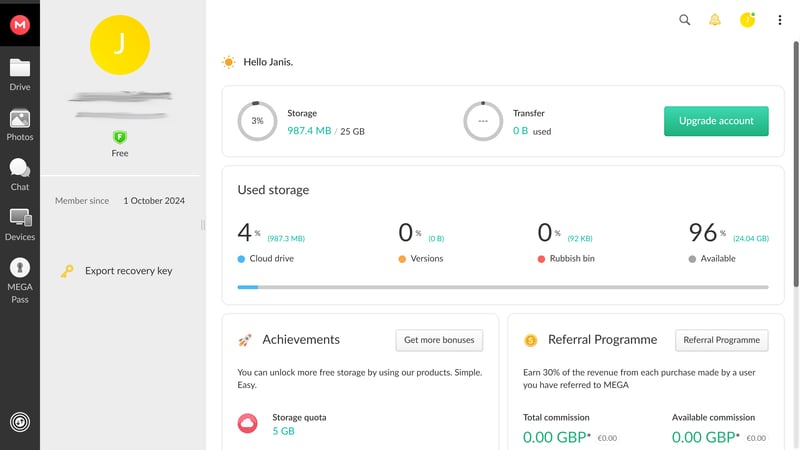Viewport: 800px width, 450px height.
Task: Click the transfer quota ring indicator
Action: (483, 121)
